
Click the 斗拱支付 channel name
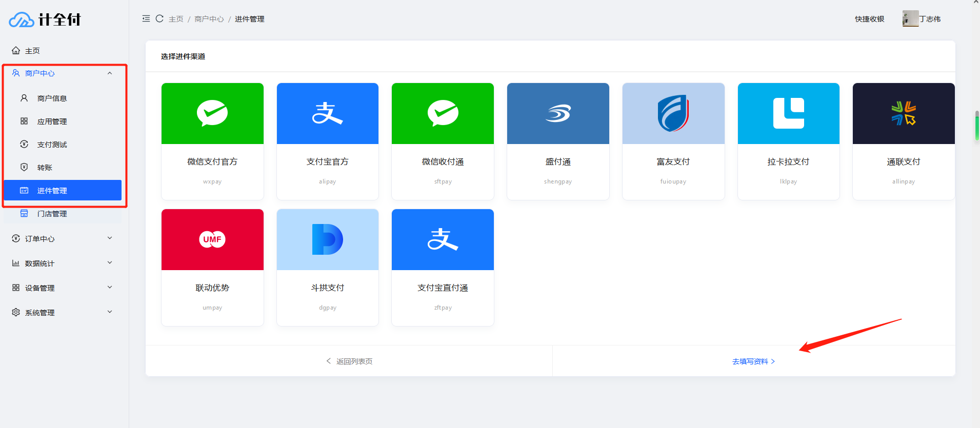[328, 288]
